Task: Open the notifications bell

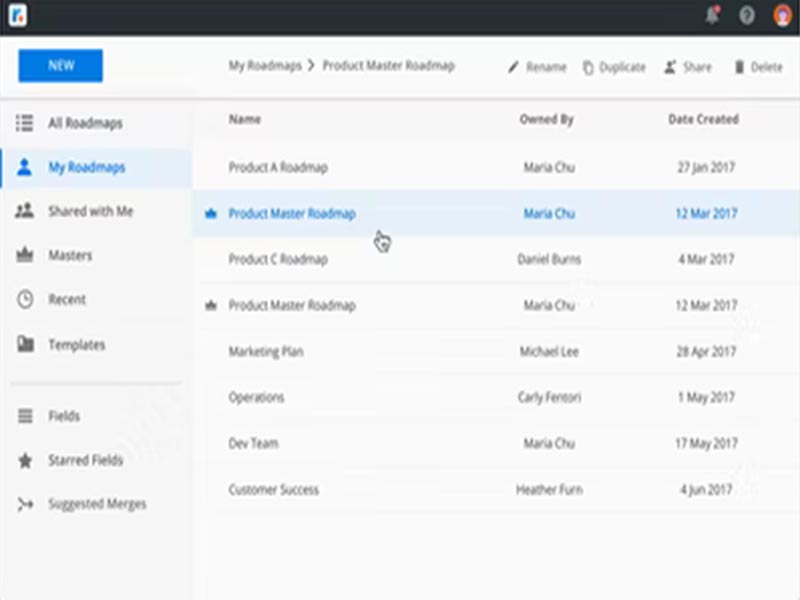Action: click(713, 15)
